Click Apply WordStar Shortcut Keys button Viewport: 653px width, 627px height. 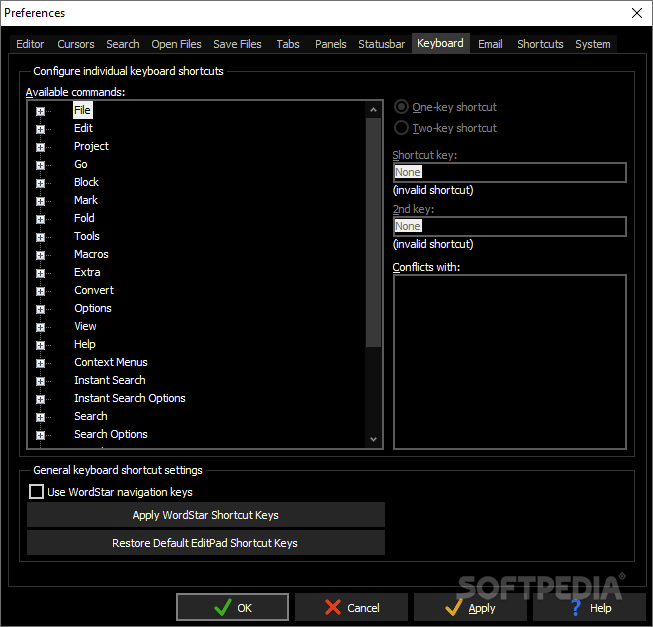tap(206, 515)
